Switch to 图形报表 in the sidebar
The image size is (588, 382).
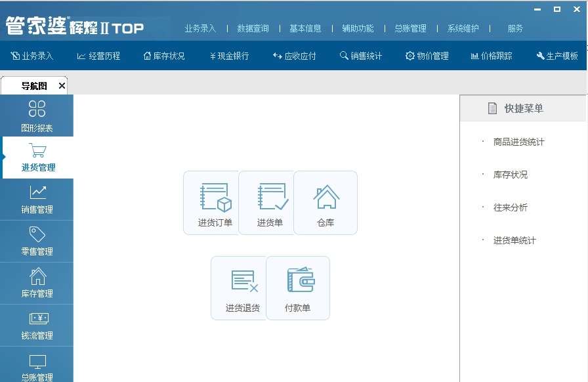(x=36, y=115)
